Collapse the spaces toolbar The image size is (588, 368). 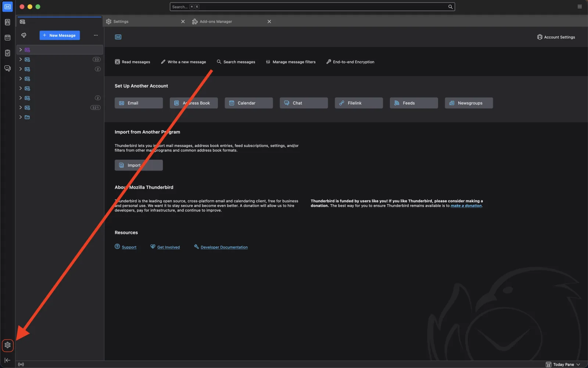tap(7, 360)
